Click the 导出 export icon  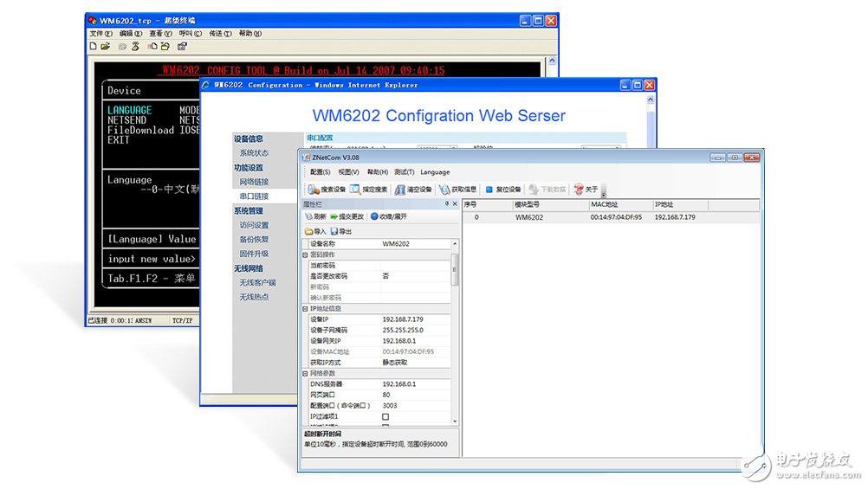[334, 231]
